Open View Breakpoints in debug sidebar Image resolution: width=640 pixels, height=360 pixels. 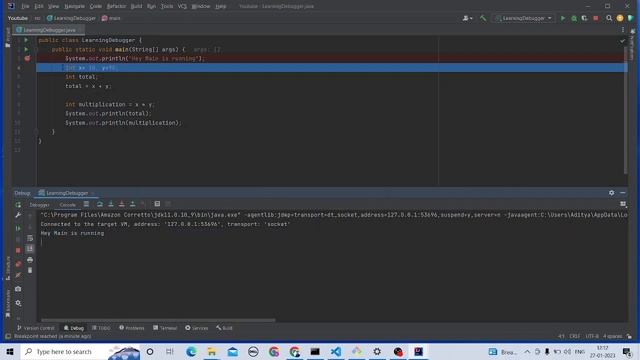18,264
